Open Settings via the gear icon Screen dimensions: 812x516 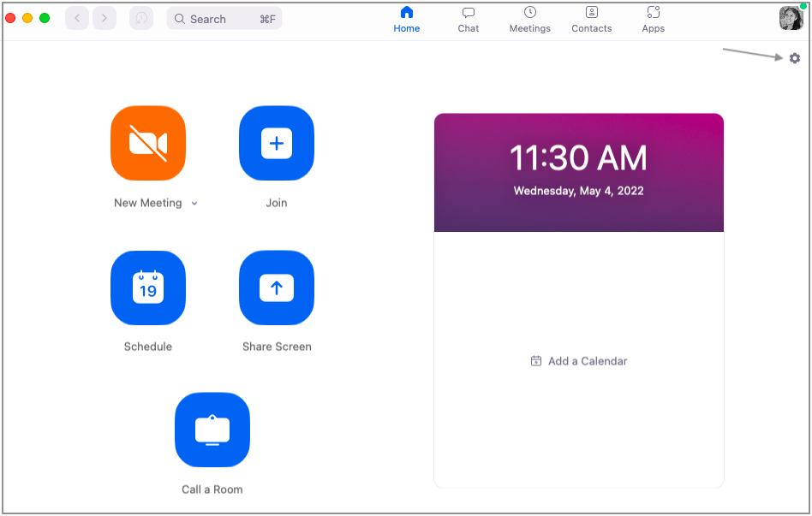coord(795,58)
